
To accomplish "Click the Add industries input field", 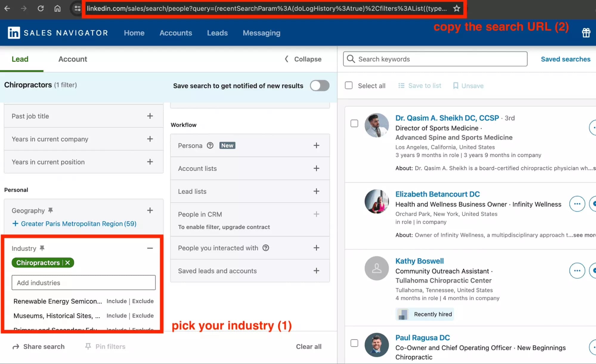I will coord(83,282).
